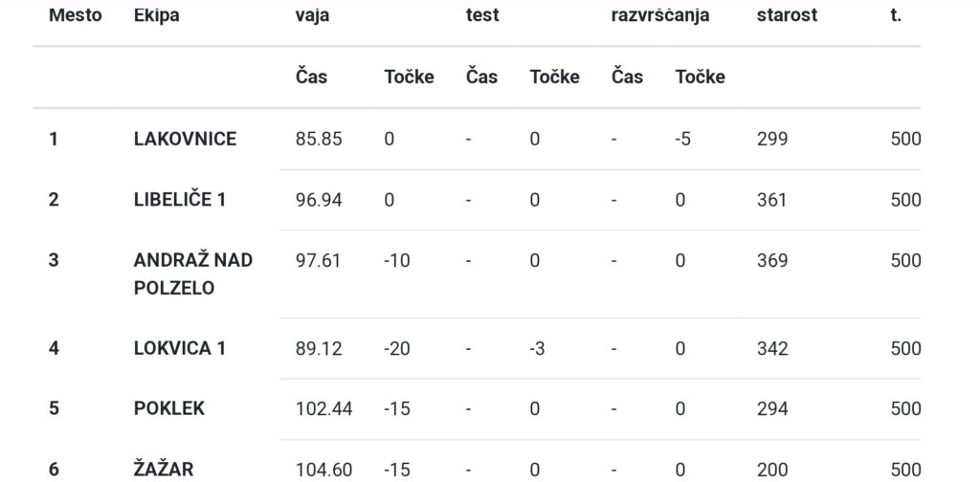Screen dimensions: 980x482
Task: Click the POKLEK team name
Action: click(x=169, y=408)
